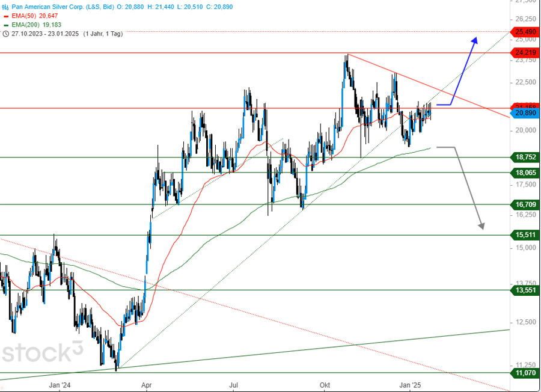Click the clock icon beside date range
Screen dimensions: 541x392
5,34
